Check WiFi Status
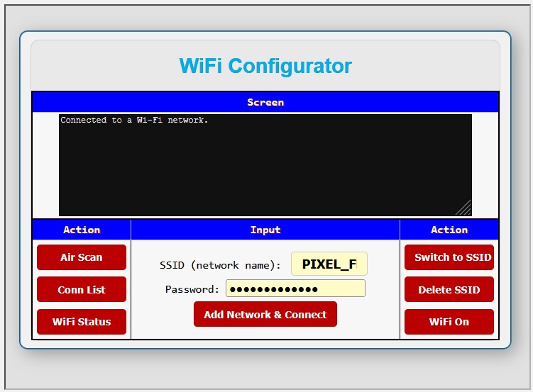The width and height of the screenshot is (533, 392). point(82,322)
